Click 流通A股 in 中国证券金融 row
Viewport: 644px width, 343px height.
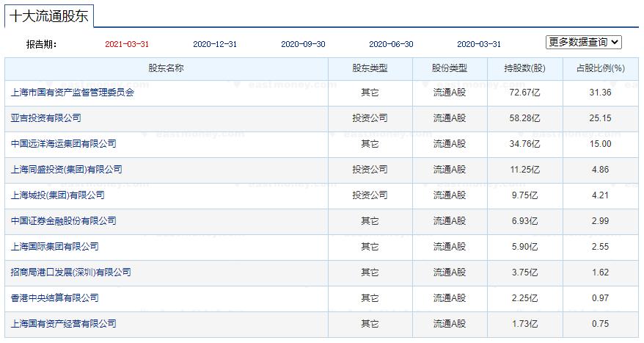(450, 221)
